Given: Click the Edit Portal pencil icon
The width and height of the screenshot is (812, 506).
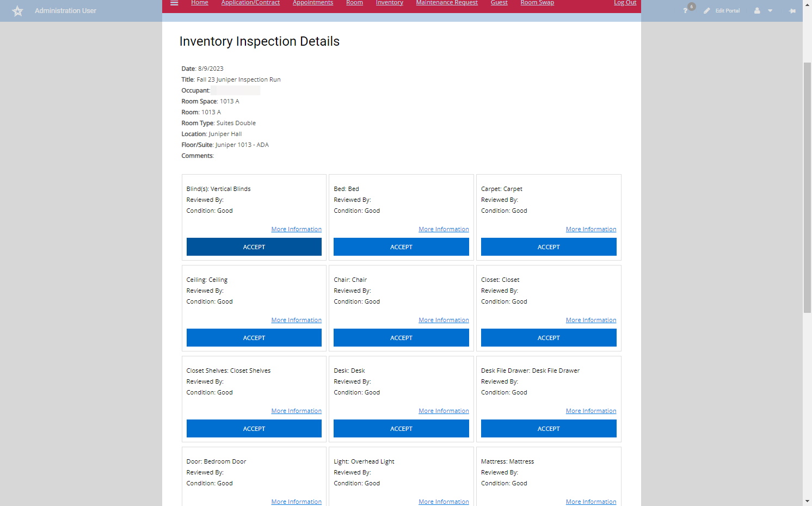Looking at the screenshot, I should [x=706, y=11].
